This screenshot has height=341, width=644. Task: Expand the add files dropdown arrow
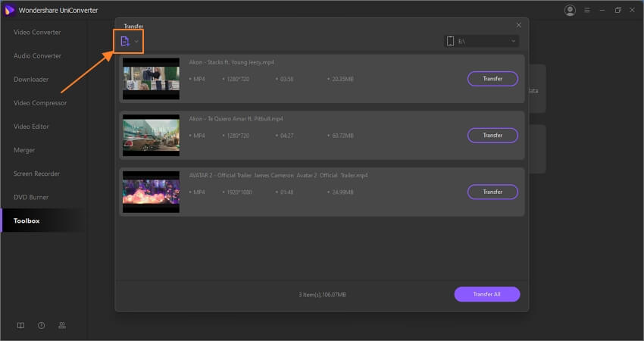[136, 41]
